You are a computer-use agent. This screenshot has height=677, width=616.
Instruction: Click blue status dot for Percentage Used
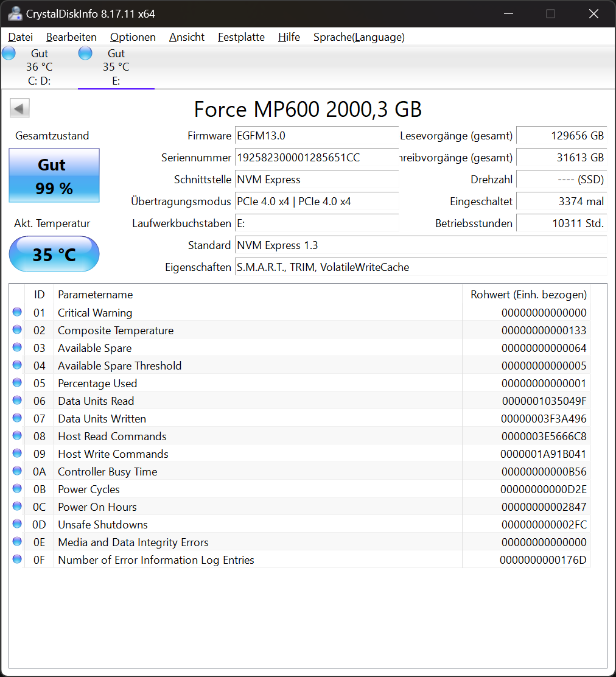[x=17, y=382]
